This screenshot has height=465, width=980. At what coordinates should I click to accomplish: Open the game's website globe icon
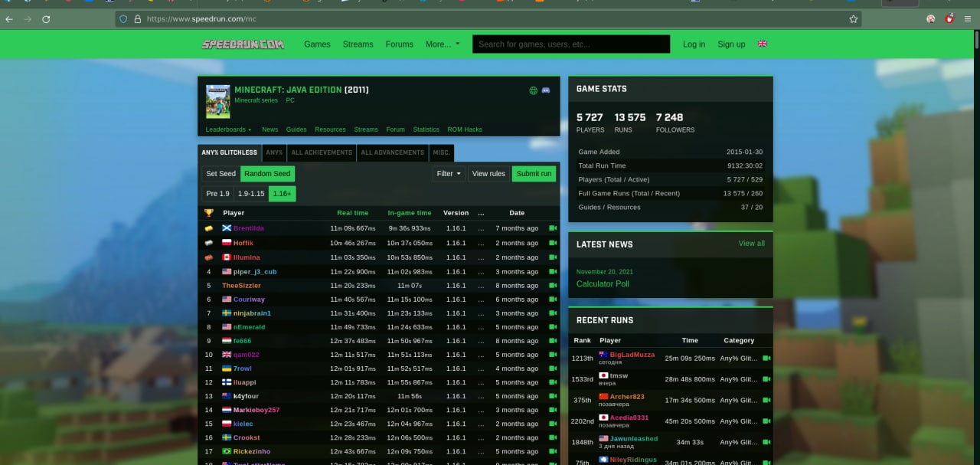(534, 90)
